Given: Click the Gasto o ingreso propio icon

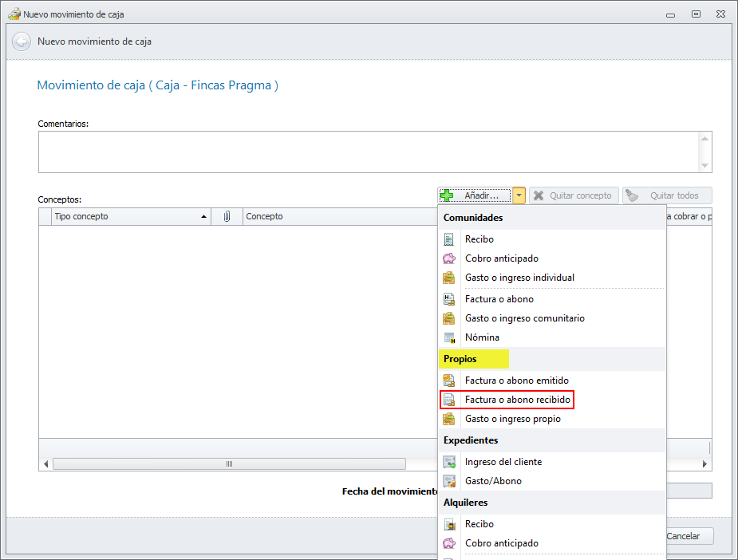Looking at the screenshot, I should pyautogui.click(x=449, y=419).
